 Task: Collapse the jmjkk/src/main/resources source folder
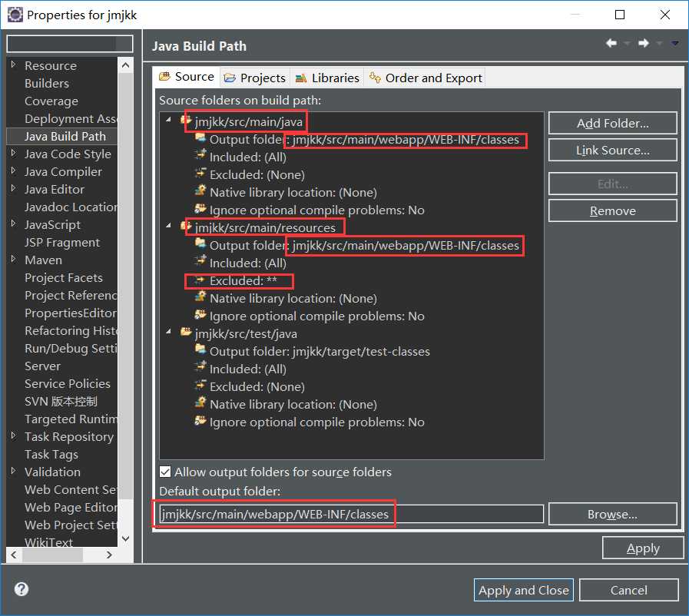[168, 225]
